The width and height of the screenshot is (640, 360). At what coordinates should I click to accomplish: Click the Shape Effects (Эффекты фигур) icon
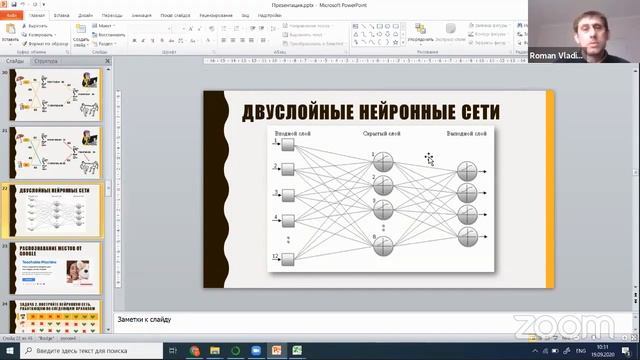[x=471, y=43]
